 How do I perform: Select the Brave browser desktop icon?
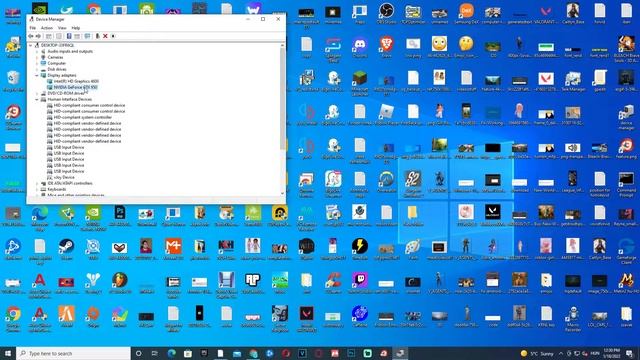[x=386, y=47]
